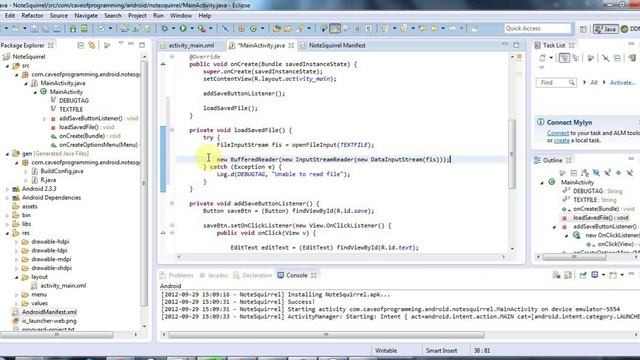The height and width of the screenshot is (360, 640).
Task: Click New Task icon in Task List
Action: coord(542,58)
